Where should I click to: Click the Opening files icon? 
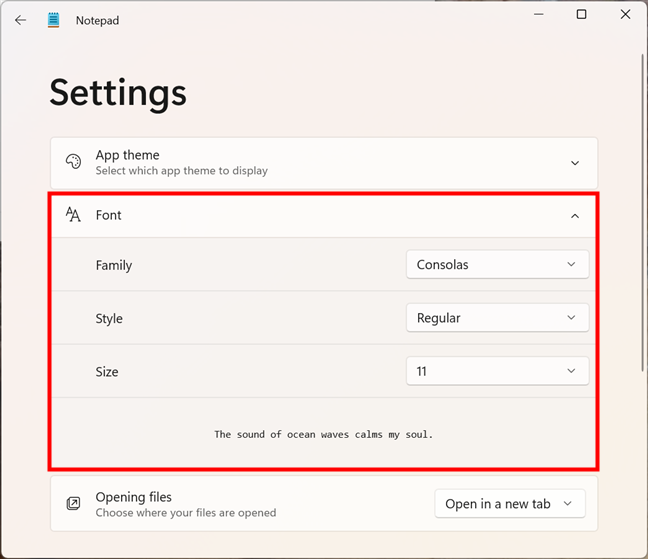pyautogui.click(x=73, y=503)
